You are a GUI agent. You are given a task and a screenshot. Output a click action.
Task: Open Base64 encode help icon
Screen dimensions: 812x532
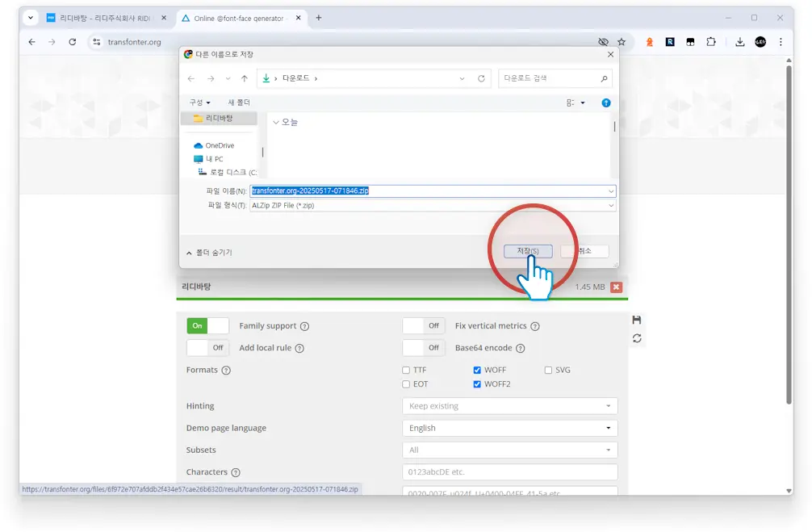point(521,348)
